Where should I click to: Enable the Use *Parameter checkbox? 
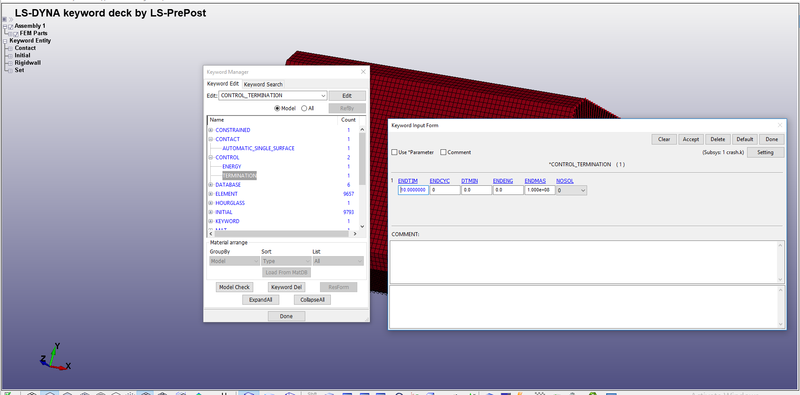pos(394,152)
